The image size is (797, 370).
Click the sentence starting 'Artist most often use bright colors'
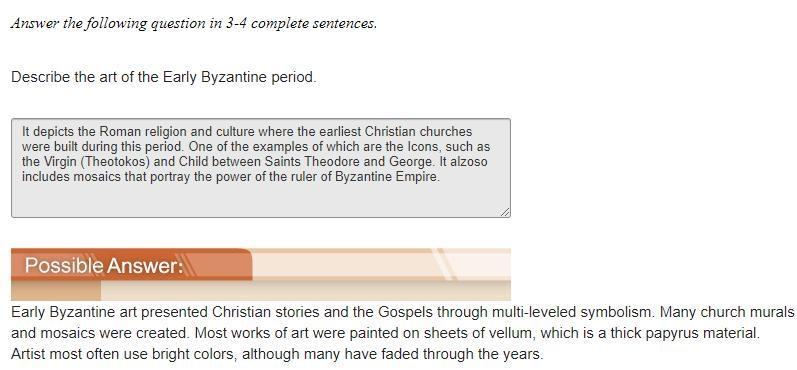(277, 354)
